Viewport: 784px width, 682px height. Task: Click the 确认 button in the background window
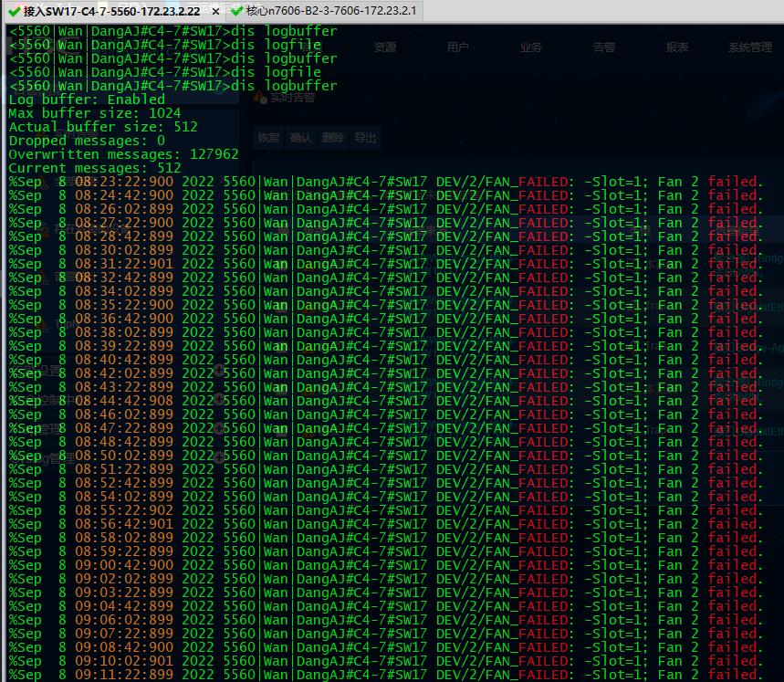pyautogui.click(x=300, y=138)
